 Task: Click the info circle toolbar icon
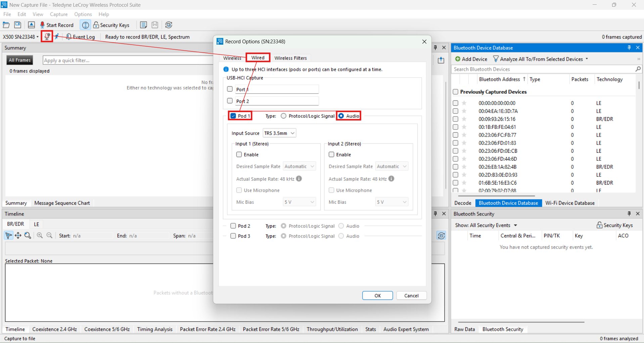pyautogui.click(x=85, y=25)
